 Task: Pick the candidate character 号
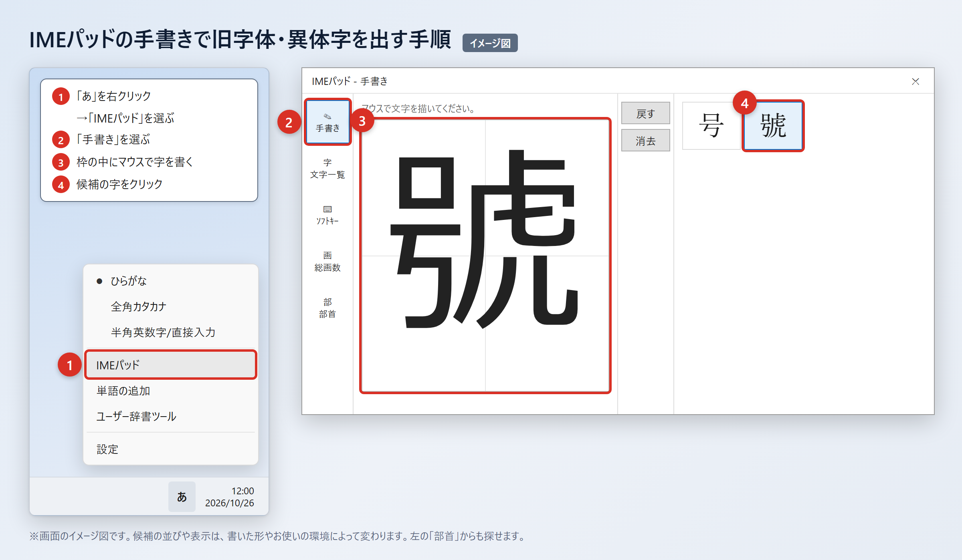pos(711,125)
